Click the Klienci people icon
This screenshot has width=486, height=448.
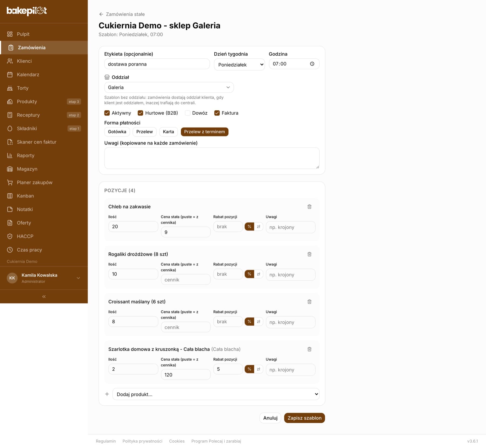pos(10,61)
